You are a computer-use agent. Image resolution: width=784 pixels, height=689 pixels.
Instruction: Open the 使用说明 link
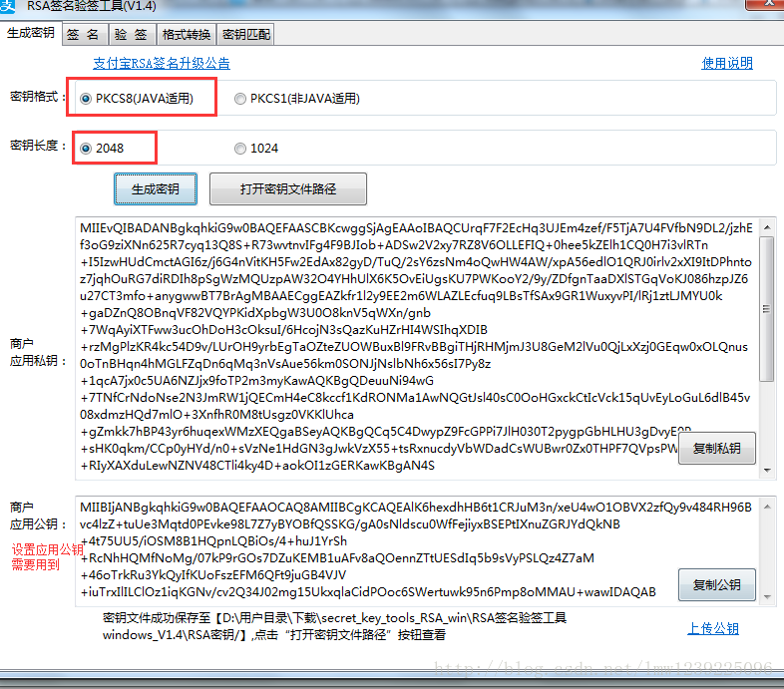click(x=727, y=63)
